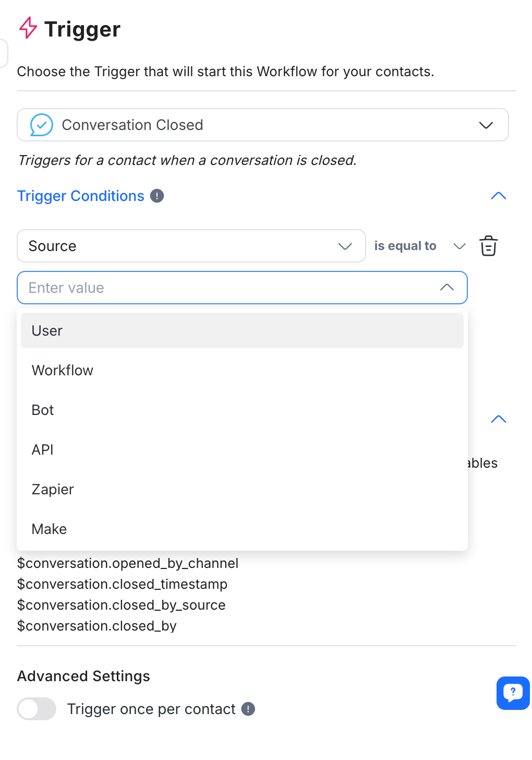
Task: Click the lightning bolt Trigger icon
Action: [x=28, y=28]
